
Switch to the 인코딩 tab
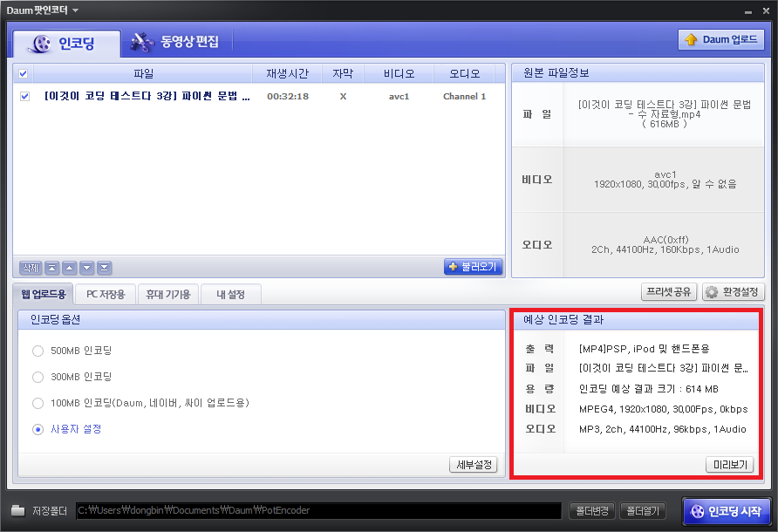click(66, 44)
